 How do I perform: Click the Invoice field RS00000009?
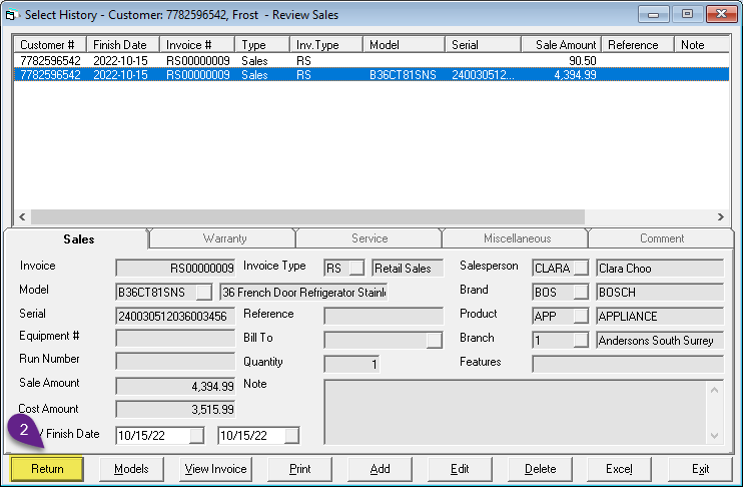pyautogui.click(x=175, y=268)
